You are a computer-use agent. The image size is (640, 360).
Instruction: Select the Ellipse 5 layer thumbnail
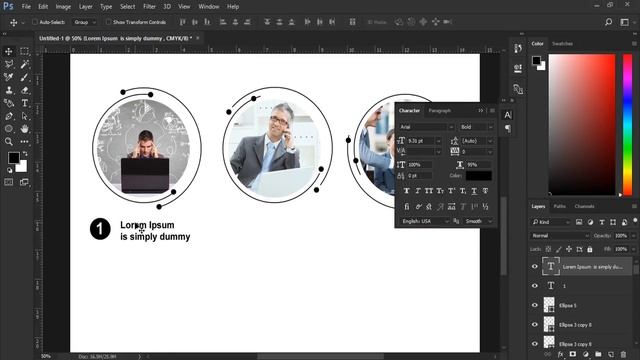(549, 305)
